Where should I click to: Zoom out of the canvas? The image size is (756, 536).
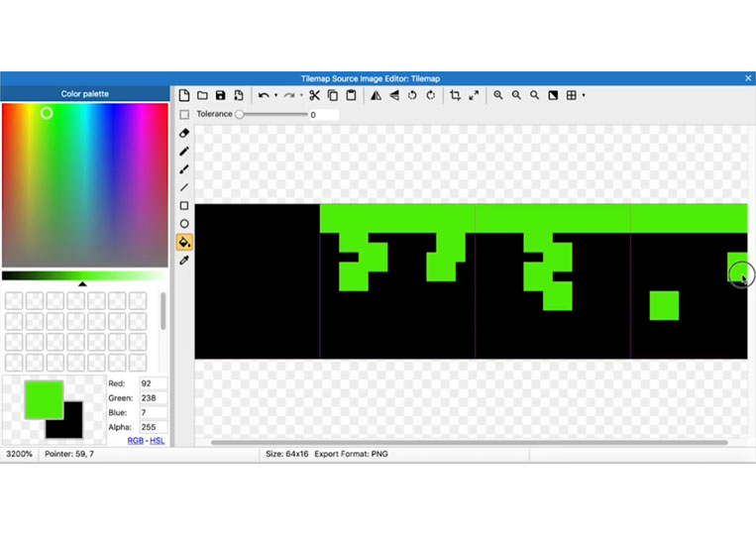(x=516, y=95)
